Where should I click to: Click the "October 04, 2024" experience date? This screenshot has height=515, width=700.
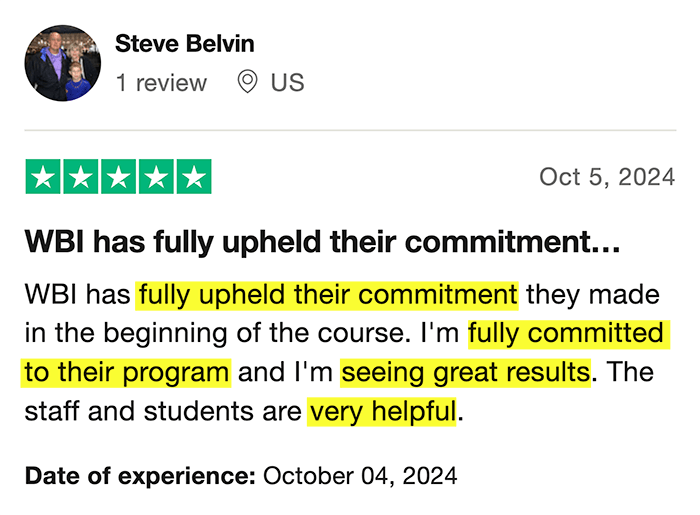coord(361,474)
